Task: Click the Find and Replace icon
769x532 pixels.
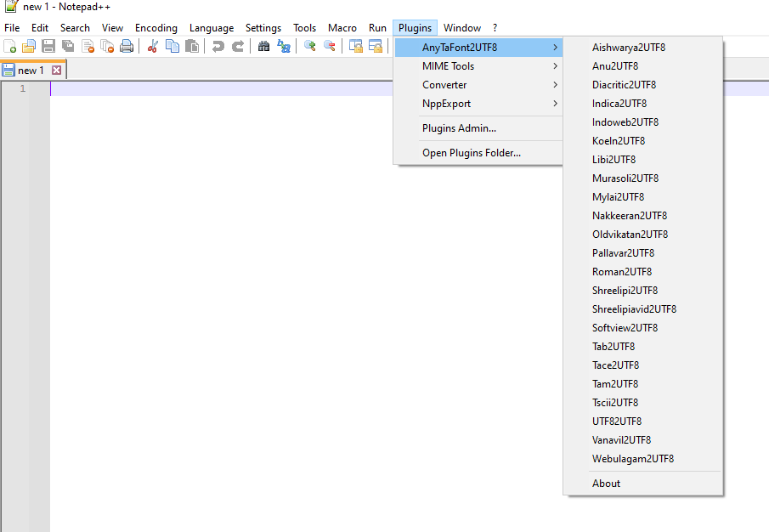Action: point(284,47)
